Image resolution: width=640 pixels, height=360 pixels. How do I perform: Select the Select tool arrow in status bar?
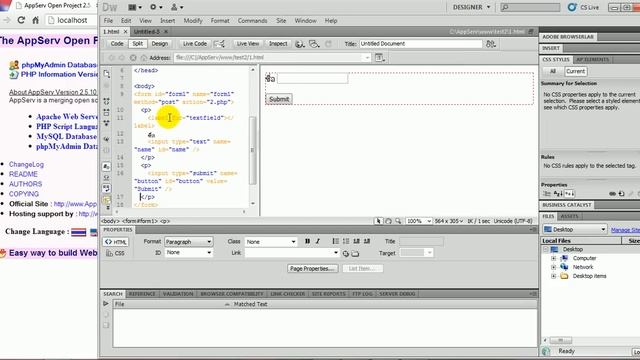[x=378, y=221]
